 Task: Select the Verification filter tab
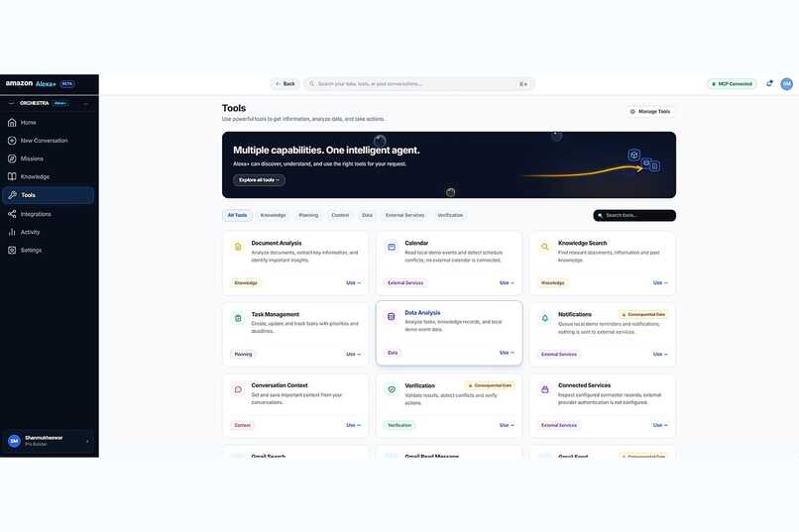(450, 215)
